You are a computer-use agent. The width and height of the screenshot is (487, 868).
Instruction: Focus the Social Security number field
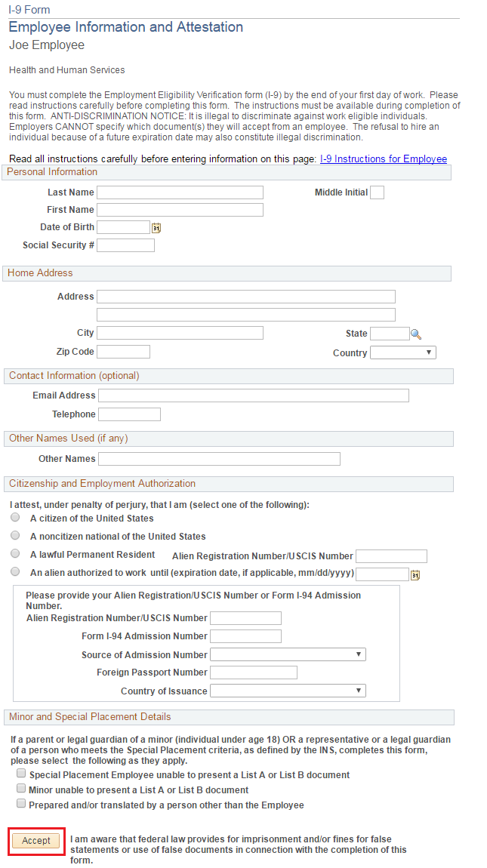pos(125,245)
